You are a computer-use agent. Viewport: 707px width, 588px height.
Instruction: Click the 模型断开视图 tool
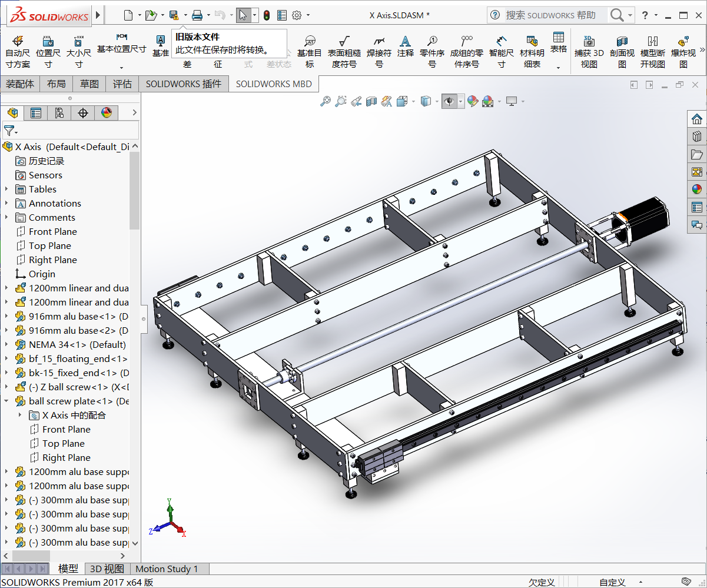click(653, 52)
